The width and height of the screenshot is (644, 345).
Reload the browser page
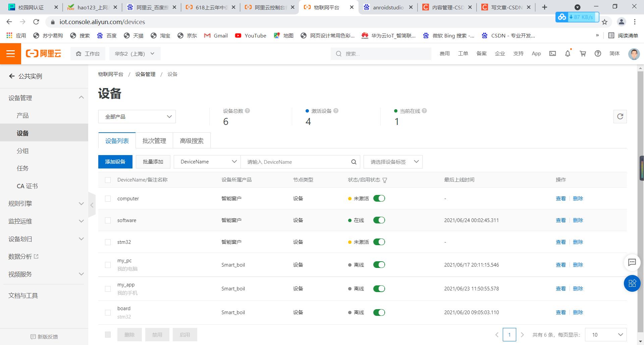tap(36, 22)
